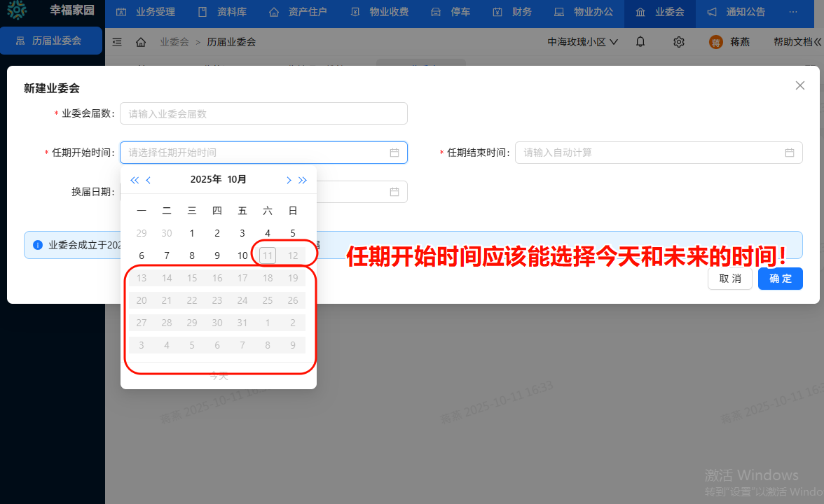This screenshot has height=504, width=824.
Task: Collapse the sidebar menu toggle icon
Action: 117,42
